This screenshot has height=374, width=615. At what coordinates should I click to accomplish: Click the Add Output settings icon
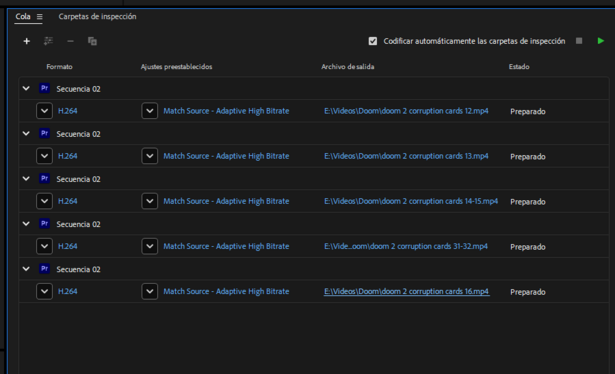click(x=48, y=41)
